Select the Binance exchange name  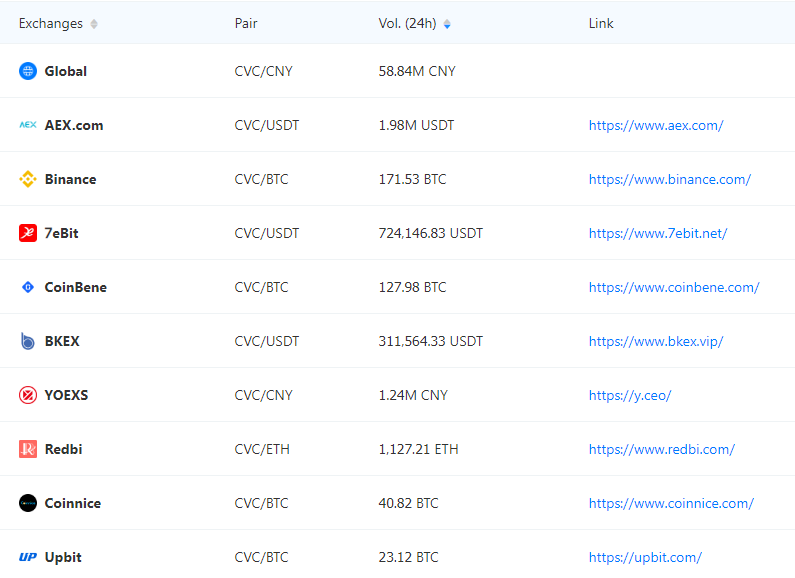click(70, 179)
